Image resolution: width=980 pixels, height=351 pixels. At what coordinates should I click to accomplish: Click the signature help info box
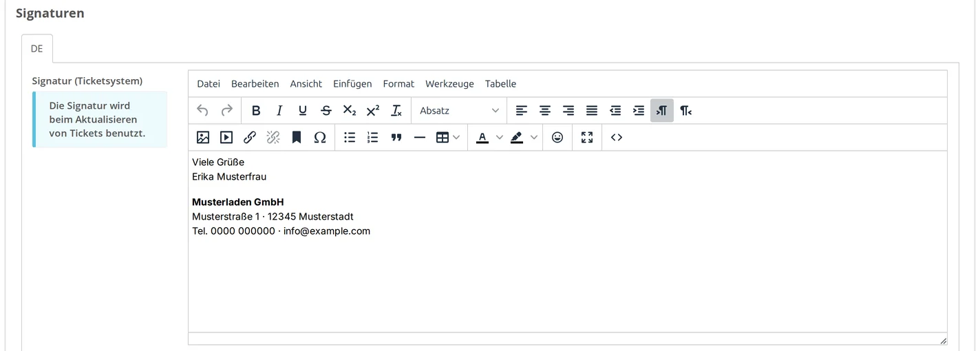pyautogui.click(x=100, y=119)
